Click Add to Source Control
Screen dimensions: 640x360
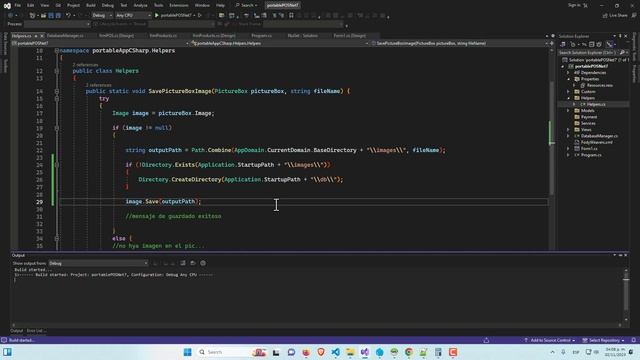pos(550,340)
